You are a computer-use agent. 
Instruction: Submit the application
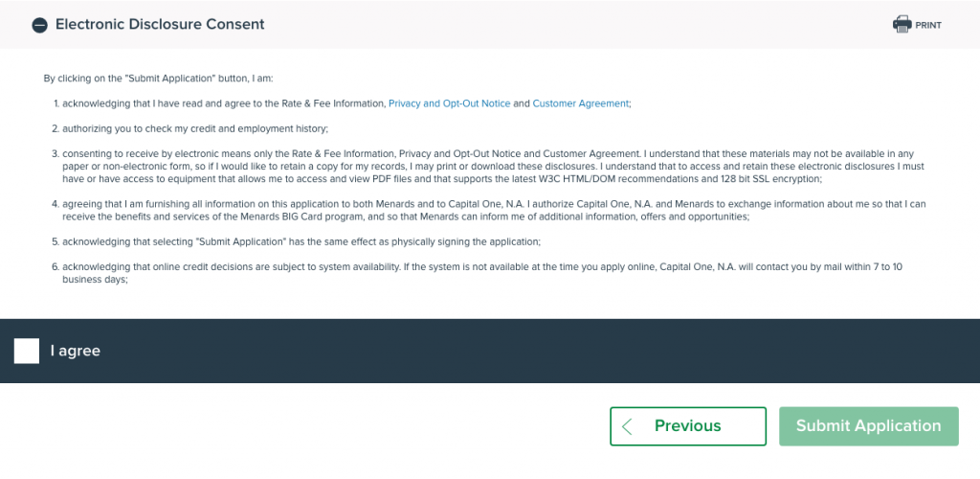(869, 426)
